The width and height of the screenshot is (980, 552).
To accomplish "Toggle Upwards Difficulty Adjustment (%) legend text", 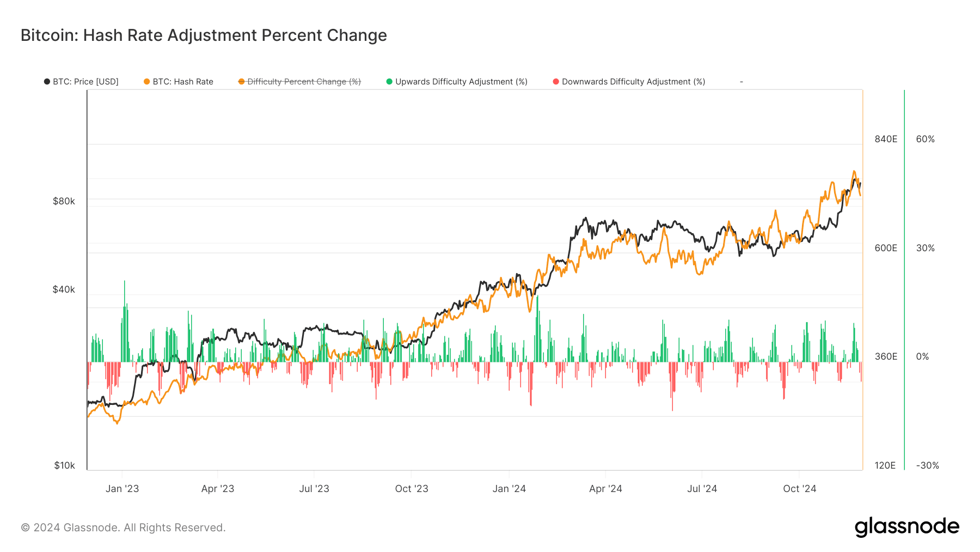I will coord(461,82).
